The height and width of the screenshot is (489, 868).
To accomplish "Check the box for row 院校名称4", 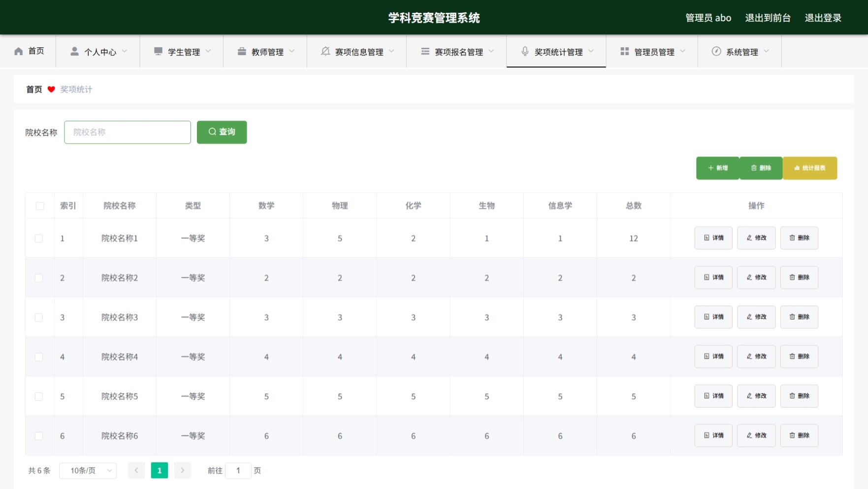I will click(x=39, y=357).
